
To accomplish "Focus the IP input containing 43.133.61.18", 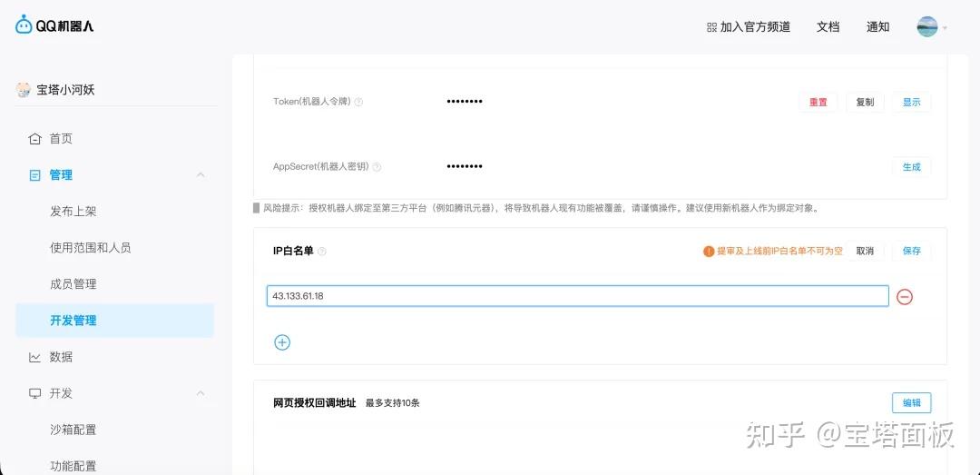I will click(x=577, y=297).
